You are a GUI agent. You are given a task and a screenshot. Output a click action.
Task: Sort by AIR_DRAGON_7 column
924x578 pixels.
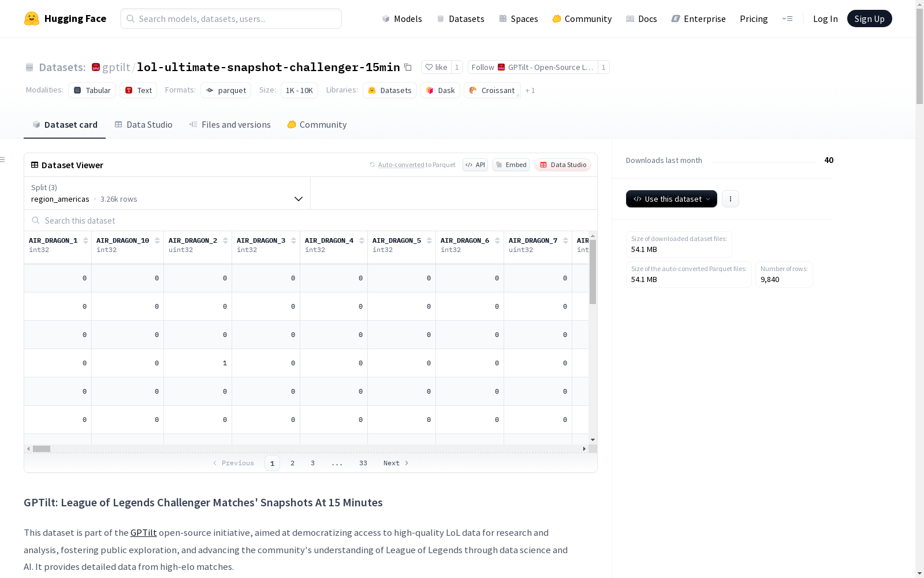click(x=565, y=240)
